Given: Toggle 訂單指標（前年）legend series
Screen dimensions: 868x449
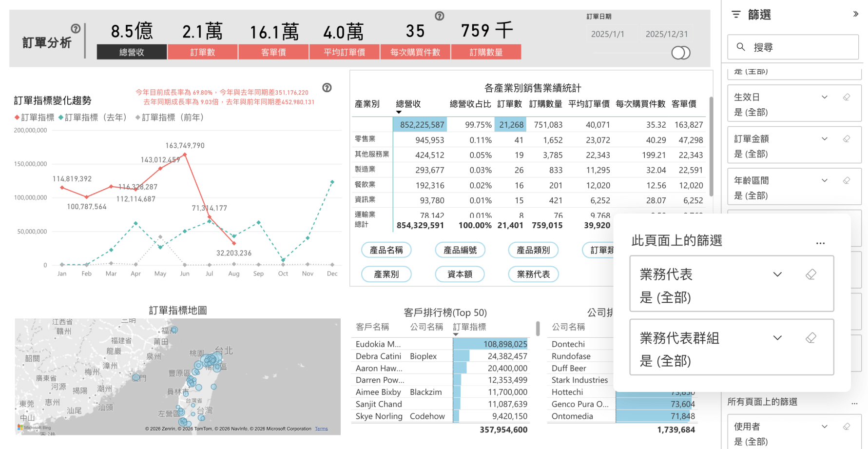Looking at the screenshot, I should (170, 117).
